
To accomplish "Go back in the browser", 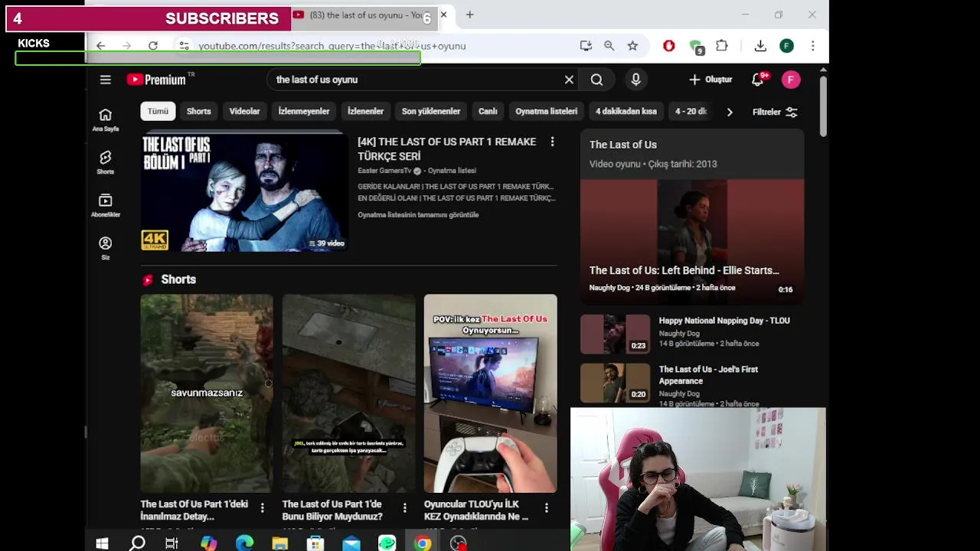I will [x=100, y=46].
